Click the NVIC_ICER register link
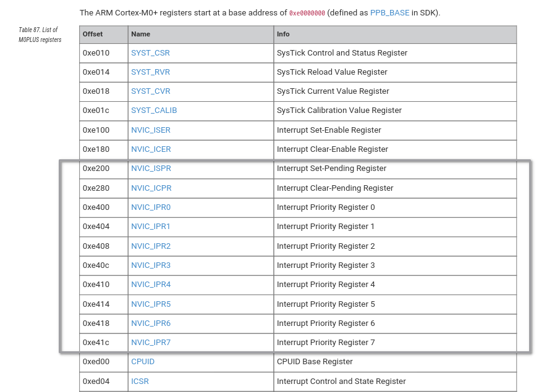The width and height of the screenshot is (560, 392). pos(151,149)
